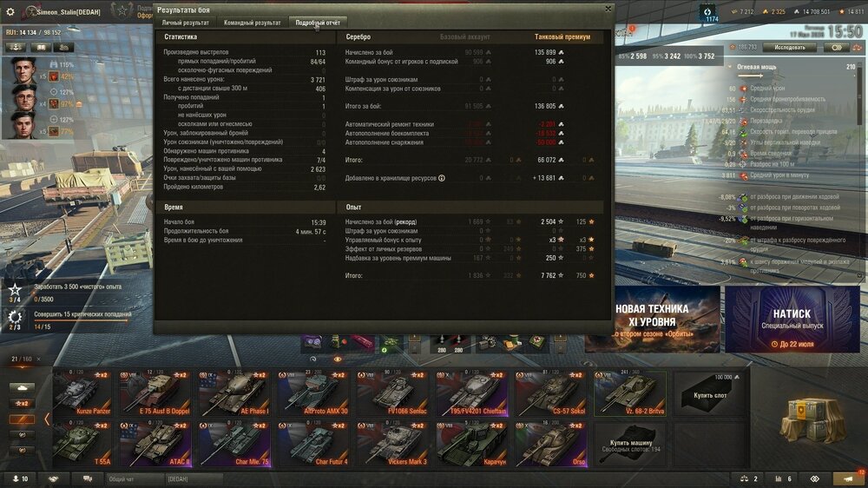Select the Карачун tank
This screenshot has width=868, height=488.
(x=471, y=445)
